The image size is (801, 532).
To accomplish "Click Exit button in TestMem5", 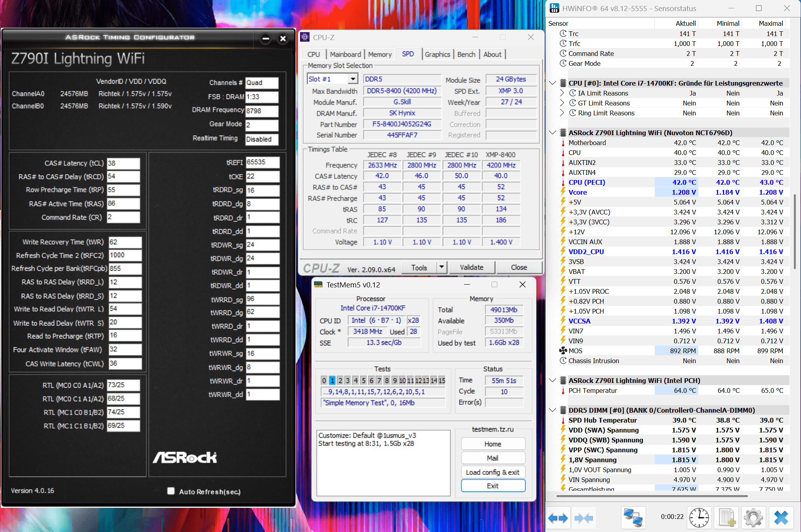I will pos(493,486).
